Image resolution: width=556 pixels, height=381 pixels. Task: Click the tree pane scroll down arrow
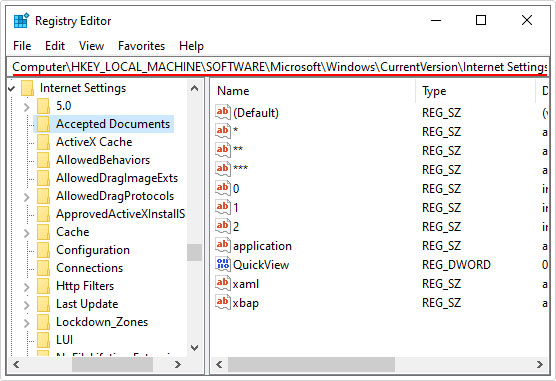194,348
